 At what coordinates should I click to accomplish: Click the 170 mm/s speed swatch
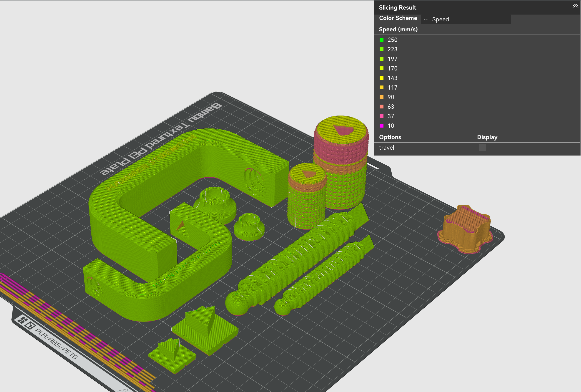(x=381, y=68)
